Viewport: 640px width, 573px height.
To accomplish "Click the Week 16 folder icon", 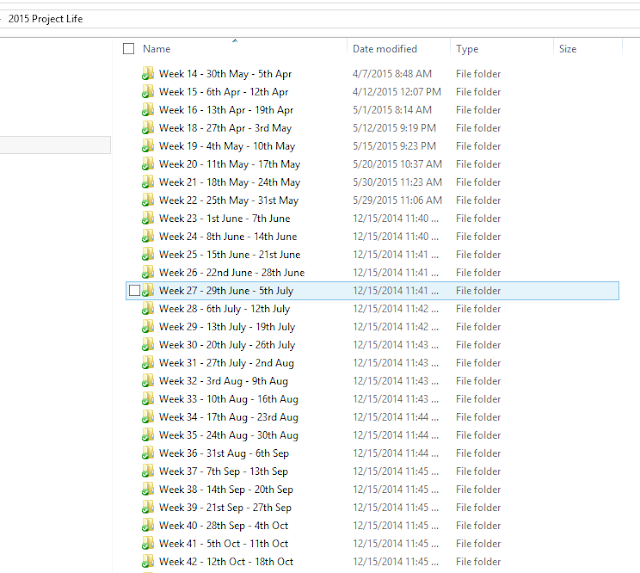I will [x=148, y=110].
